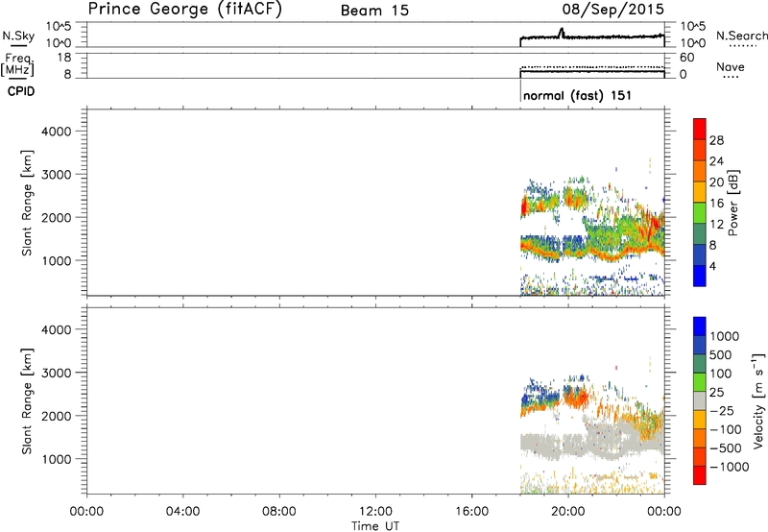
Task: Click the '12:00' time tick label
Action: (x=375, y=512)
